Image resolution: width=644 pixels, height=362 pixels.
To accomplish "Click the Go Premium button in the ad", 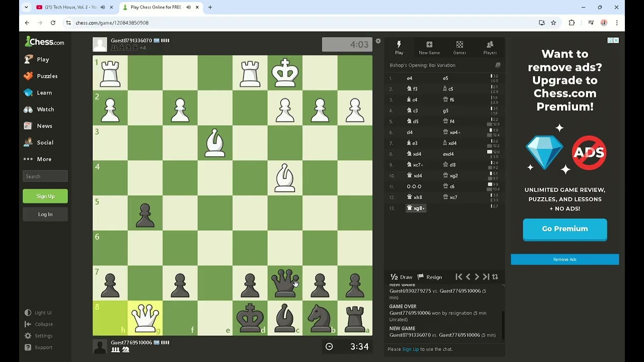I will coord(565,229).
